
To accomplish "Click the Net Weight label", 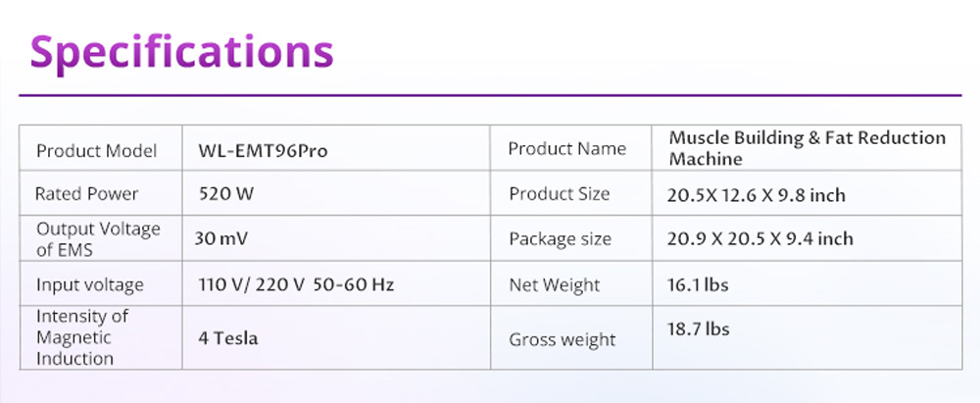I will pos(554,285).
